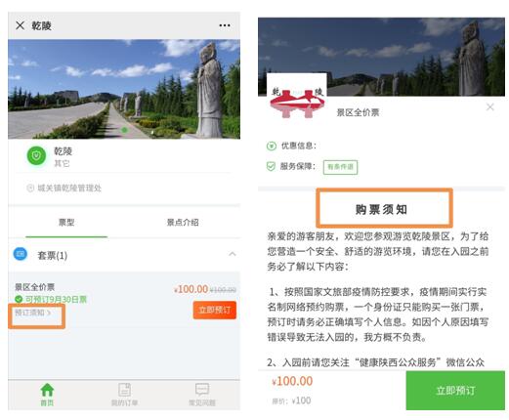Tap the 乾陵 logo thumbnail
509x420 pixels.
tap(297, 98)
